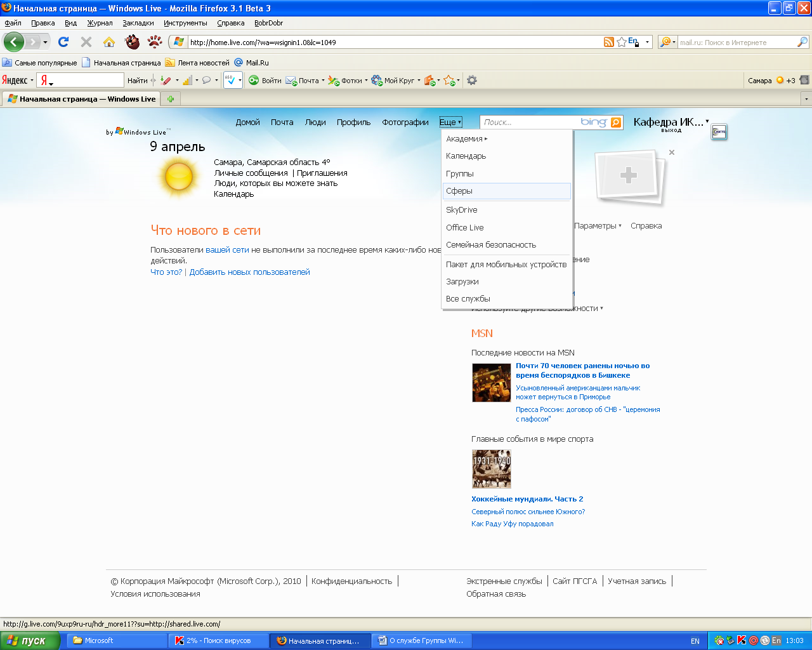Viewport: 812px width, 650px height.
Task: Open Yandex toolbar settings gear icon
Action: (x=472, y=80)
